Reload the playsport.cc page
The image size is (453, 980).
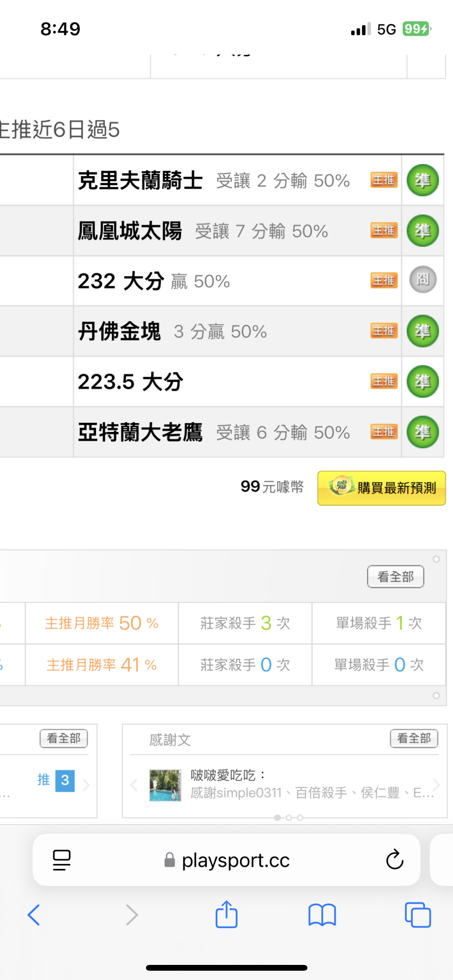(394, 860)
